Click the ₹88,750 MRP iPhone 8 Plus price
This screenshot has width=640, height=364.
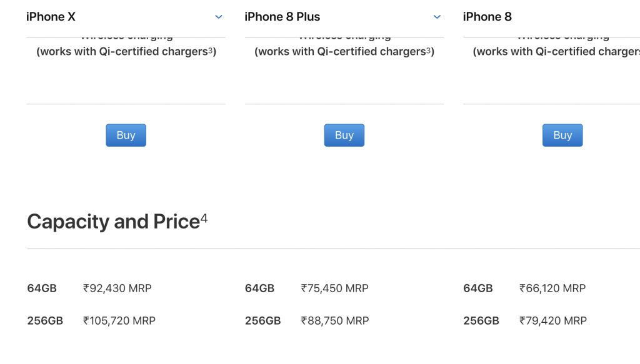335,321
